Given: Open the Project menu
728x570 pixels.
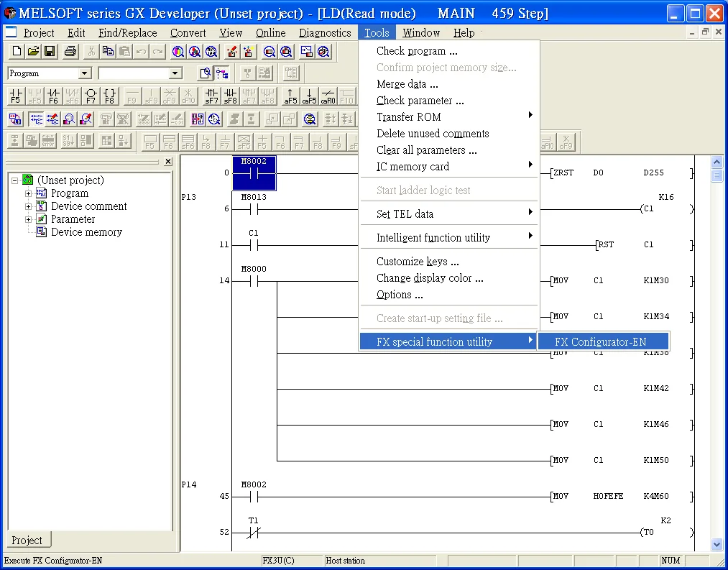Looking at the screenshot, I should [39, 33].
